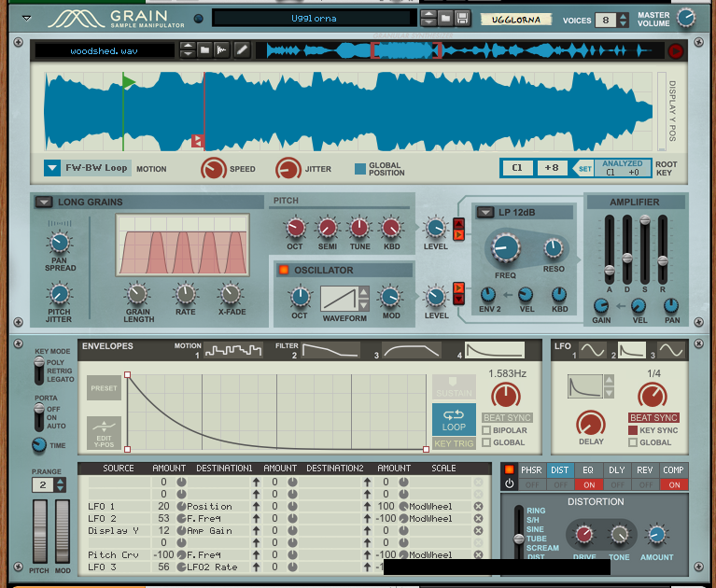Enable the Bipolar checkbox

point(487,430)
